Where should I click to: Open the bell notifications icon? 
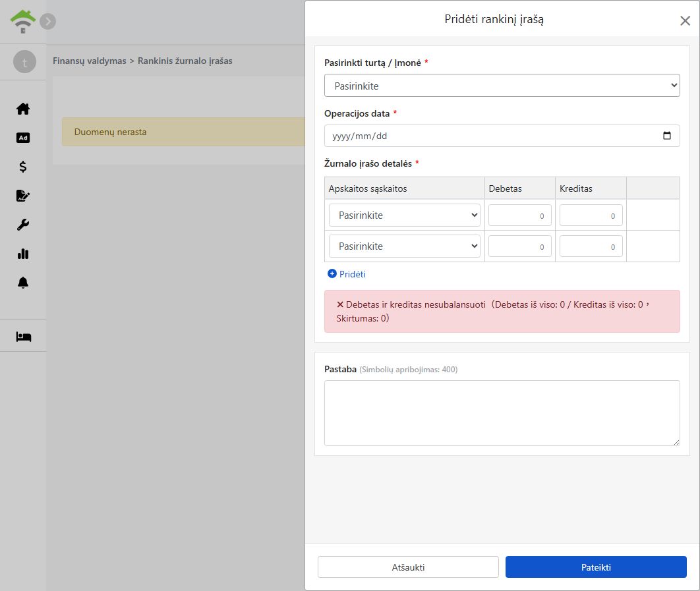[x=23, y=283]
